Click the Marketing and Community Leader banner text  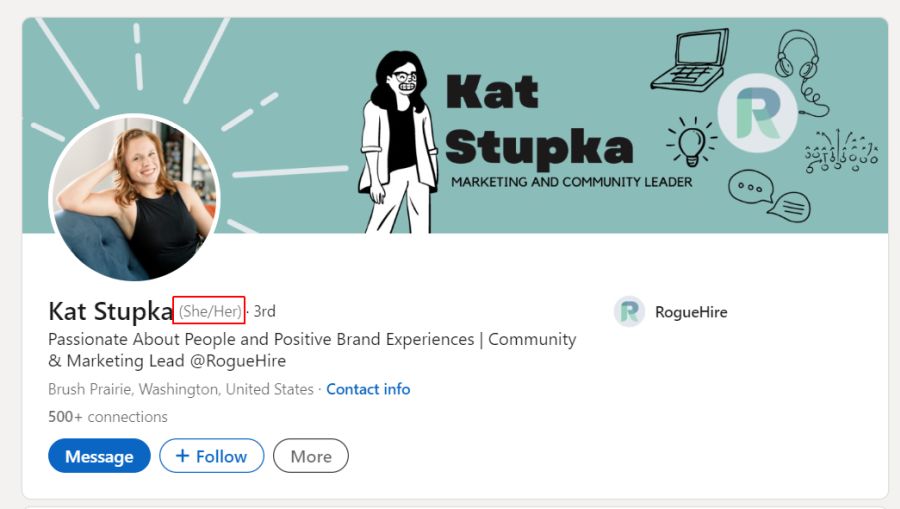(572, 182)
